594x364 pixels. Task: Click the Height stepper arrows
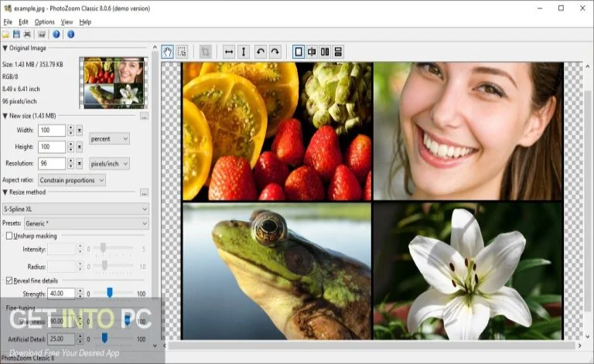point(70,147)
